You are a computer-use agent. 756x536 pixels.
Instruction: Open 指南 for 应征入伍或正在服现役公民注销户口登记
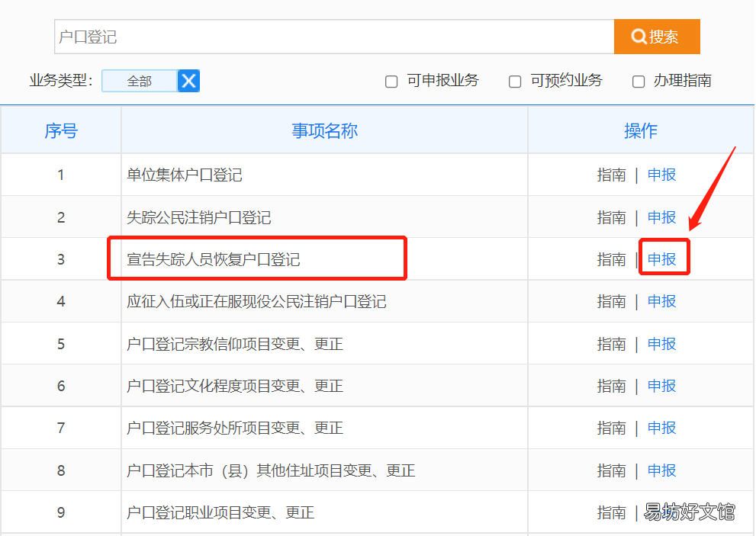coord(611,301)
